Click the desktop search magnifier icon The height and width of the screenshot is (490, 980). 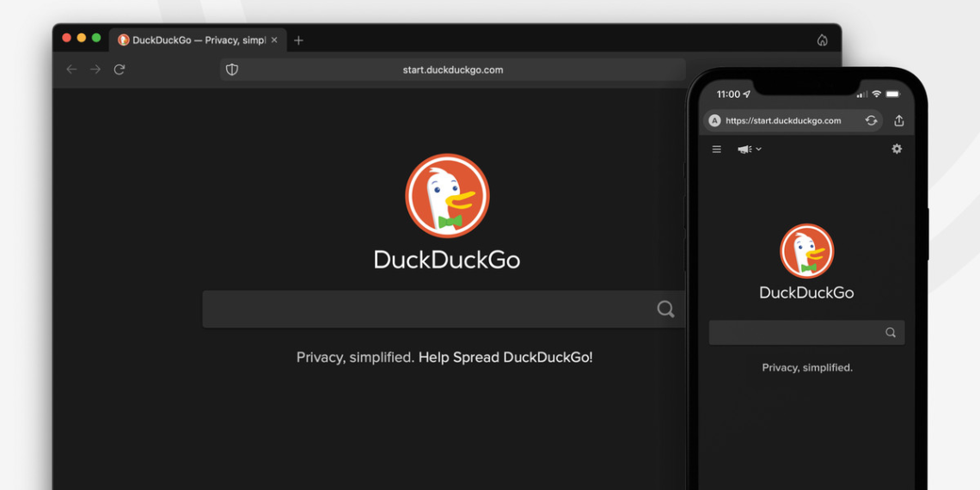tap(665, 309)
